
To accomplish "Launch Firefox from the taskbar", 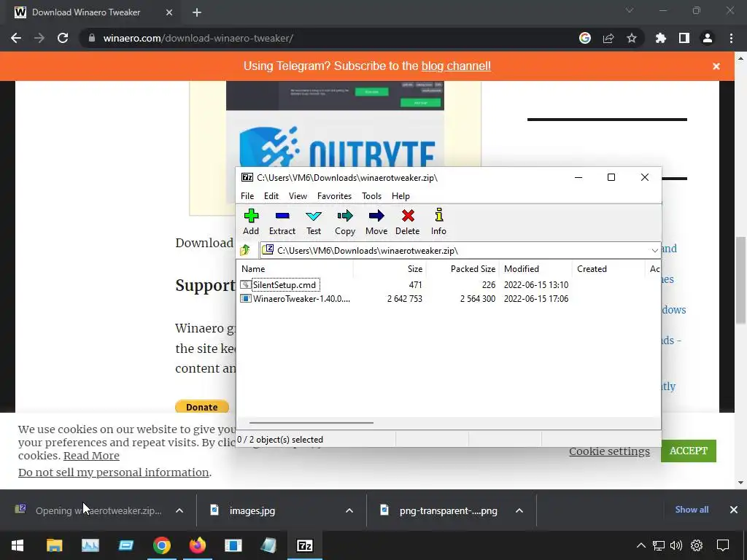I will (197, 545).
